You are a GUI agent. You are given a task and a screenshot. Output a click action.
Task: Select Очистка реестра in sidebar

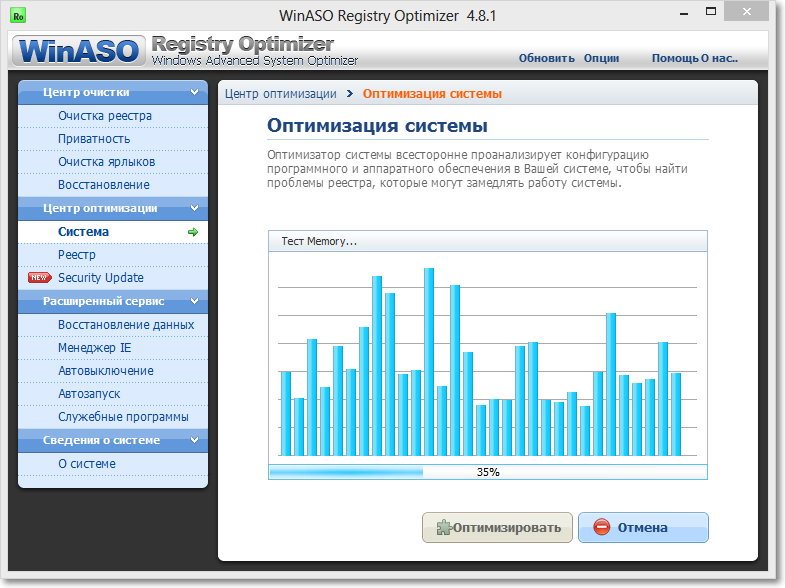[105, 116]
